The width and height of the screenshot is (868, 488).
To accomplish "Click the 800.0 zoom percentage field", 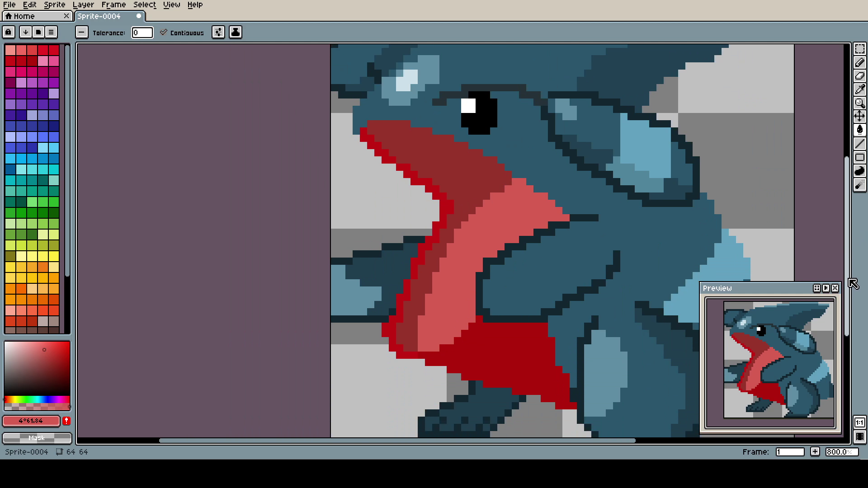I will point(842,452).
